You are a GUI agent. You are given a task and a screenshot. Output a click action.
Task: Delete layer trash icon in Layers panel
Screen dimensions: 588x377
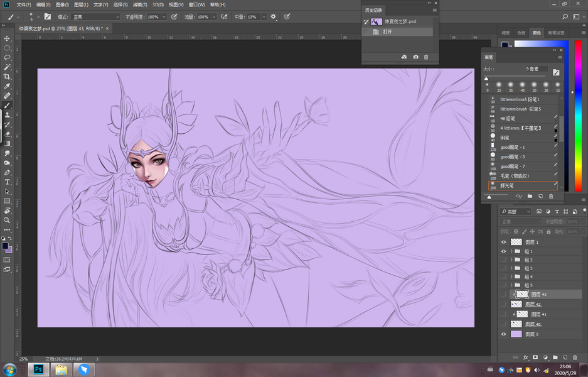[575, 358]
